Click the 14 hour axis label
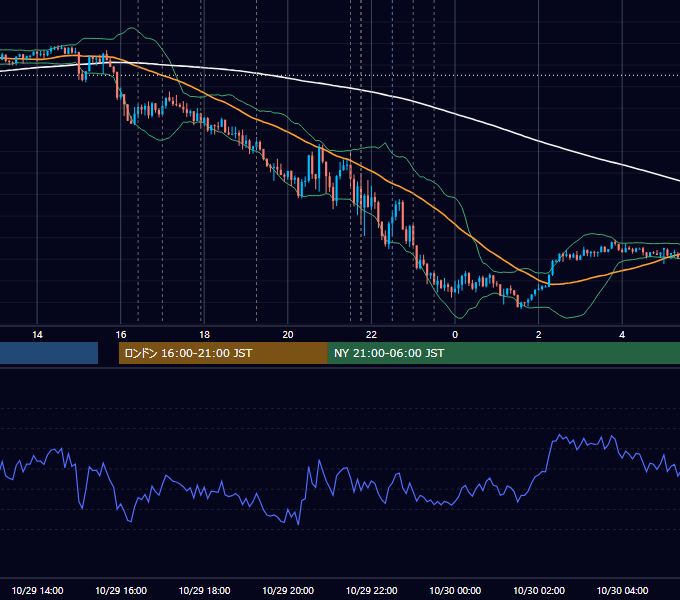Image resolution: width=680 pixels, height=600 pixels. tap(37, 335)
